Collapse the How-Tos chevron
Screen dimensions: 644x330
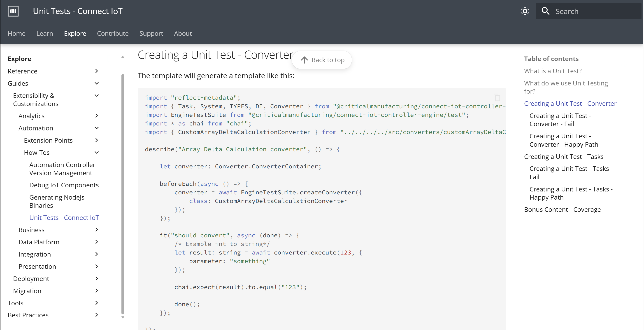coord(97,153)
